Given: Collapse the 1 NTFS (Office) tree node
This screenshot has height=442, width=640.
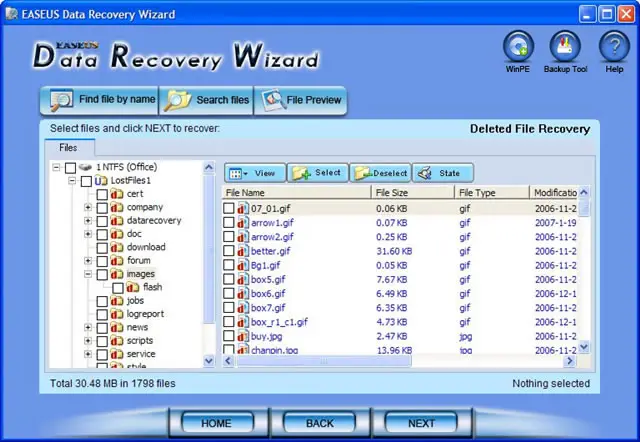Looking at the screenshot, I should [56, 167].
